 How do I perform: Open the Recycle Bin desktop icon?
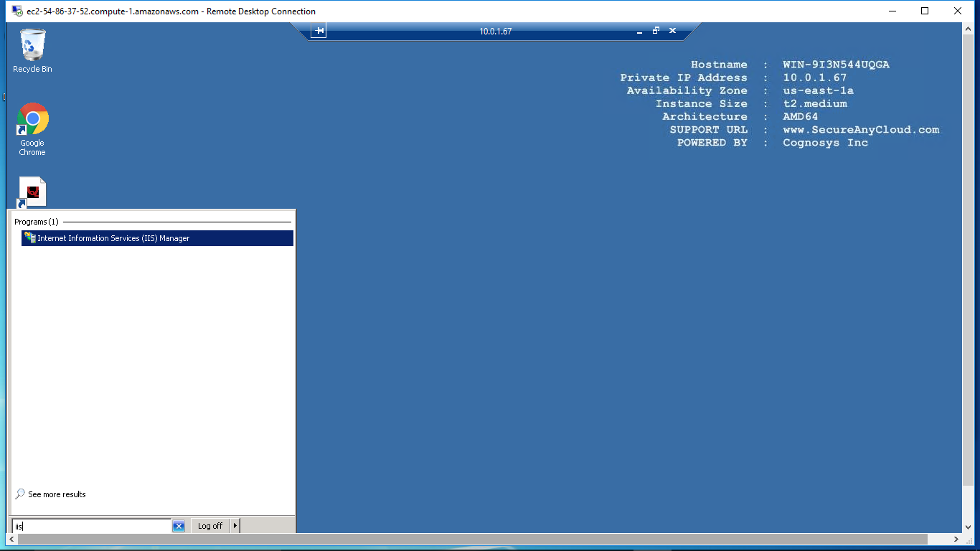[32, 44]
